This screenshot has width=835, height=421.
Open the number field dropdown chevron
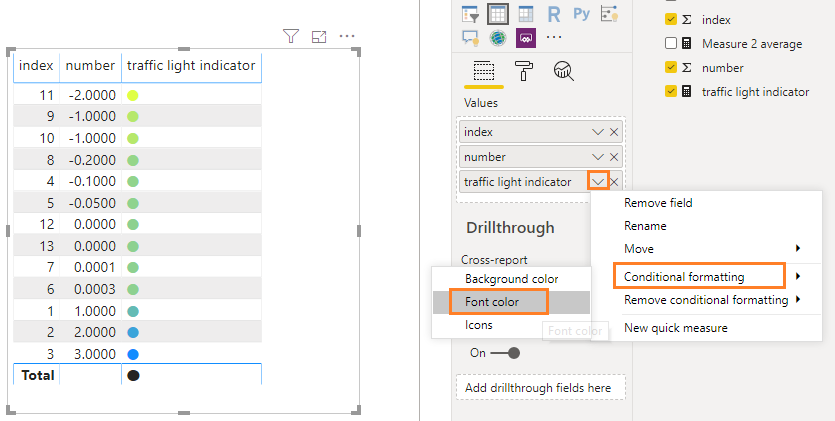[597, 157]
